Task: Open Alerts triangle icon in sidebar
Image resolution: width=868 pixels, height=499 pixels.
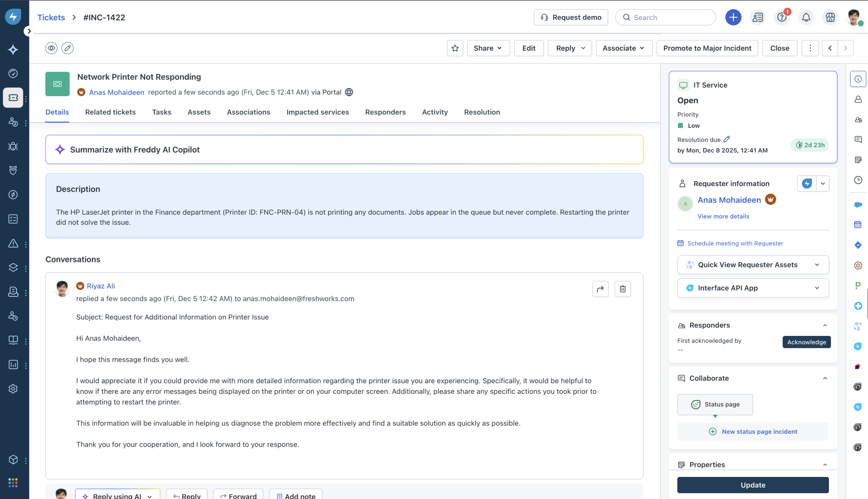Action: (13, 244)
